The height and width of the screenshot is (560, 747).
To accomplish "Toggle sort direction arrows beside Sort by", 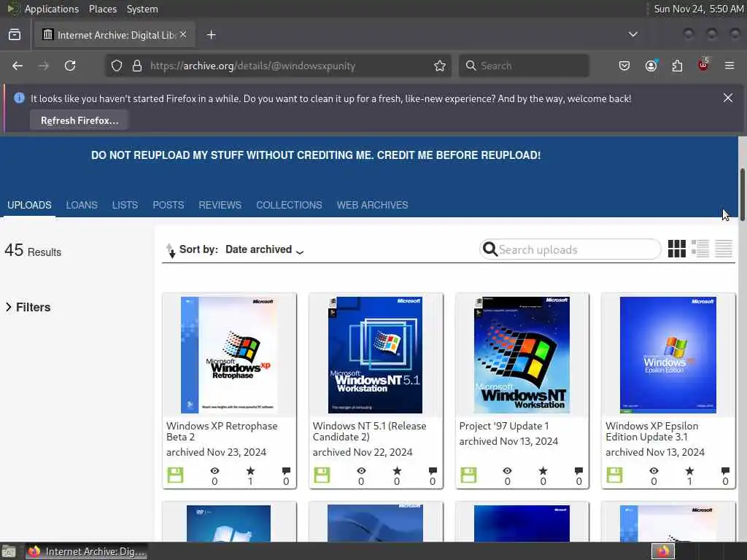I will pos(171,251).
